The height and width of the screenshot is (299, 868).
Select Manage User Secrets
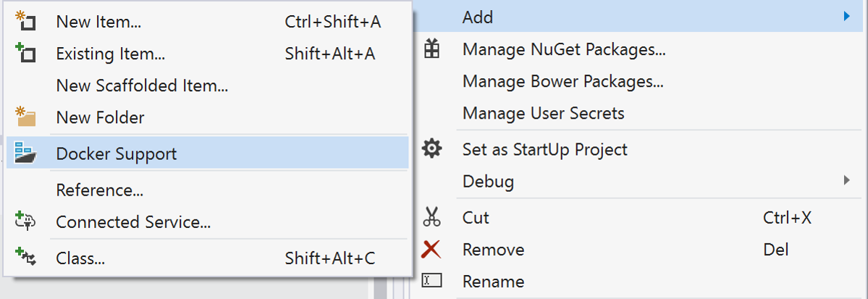[543, 113]
